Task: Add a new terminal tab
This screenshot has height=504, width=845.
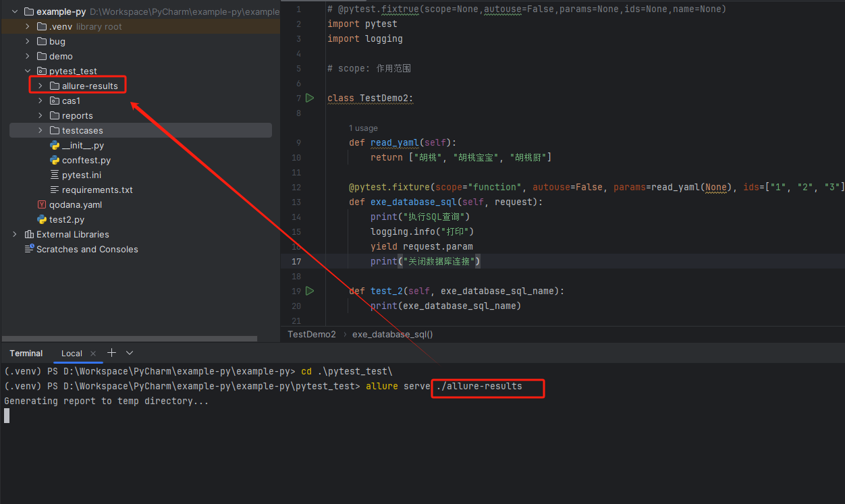Action: tap(112, 353)
